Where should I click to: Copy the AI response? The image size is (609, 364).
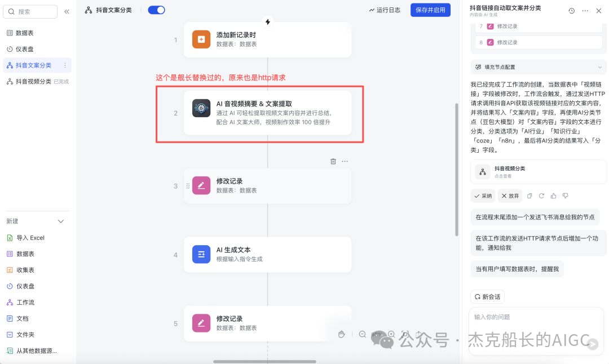coord(529,196)
